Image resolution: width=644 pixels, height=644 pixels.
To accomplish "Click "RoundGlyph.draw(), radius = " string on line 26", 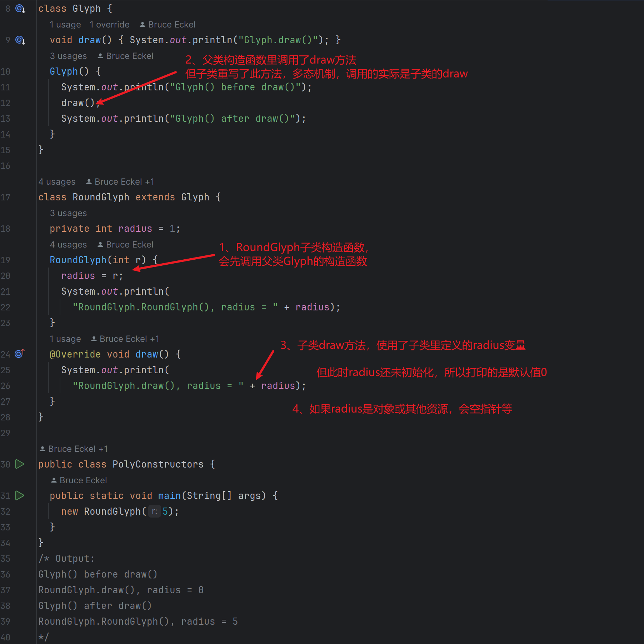I will coord(158,386).
